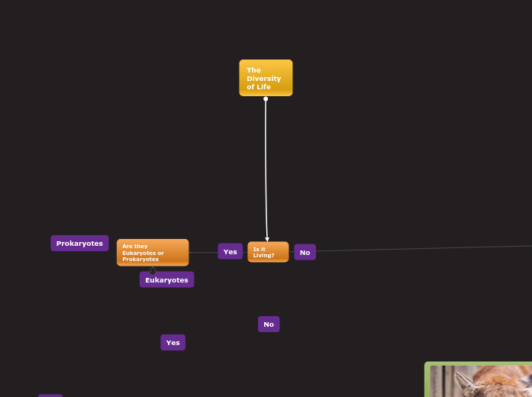Image resolution: width=532 pixels, height=397 pixels.
Task: Click the long white connector line from Diversity of Life
Action: [x=266, y=168]
